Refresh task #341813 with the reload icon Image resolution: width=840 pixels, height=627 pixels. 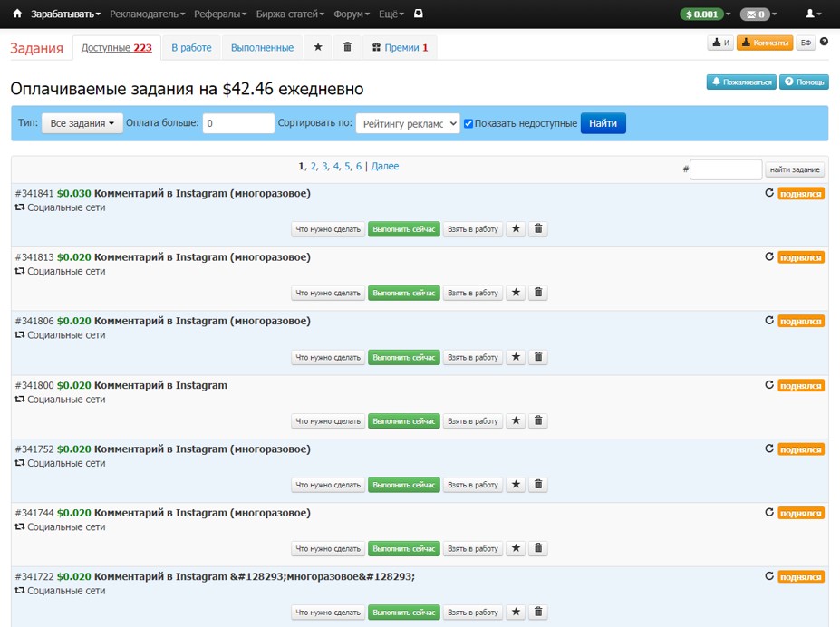coord(768,256)
